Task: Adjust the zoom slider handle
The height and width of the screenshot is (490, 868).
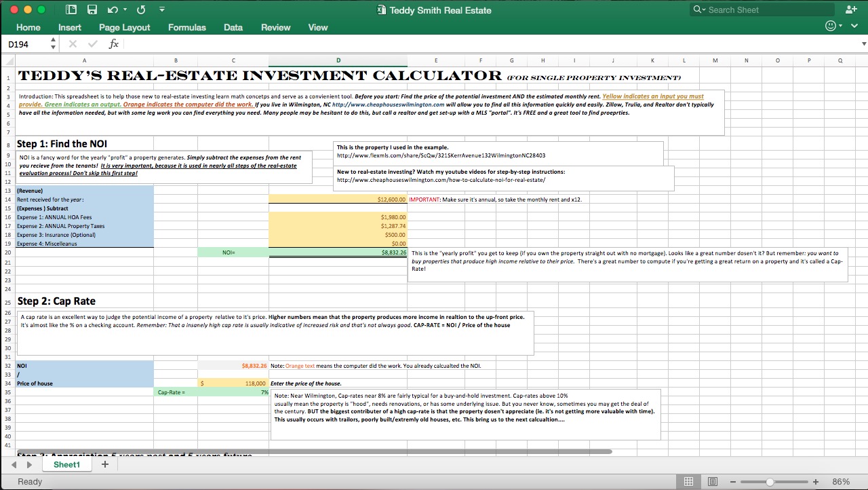Action: pyautogui.click(x=770, y=481)
